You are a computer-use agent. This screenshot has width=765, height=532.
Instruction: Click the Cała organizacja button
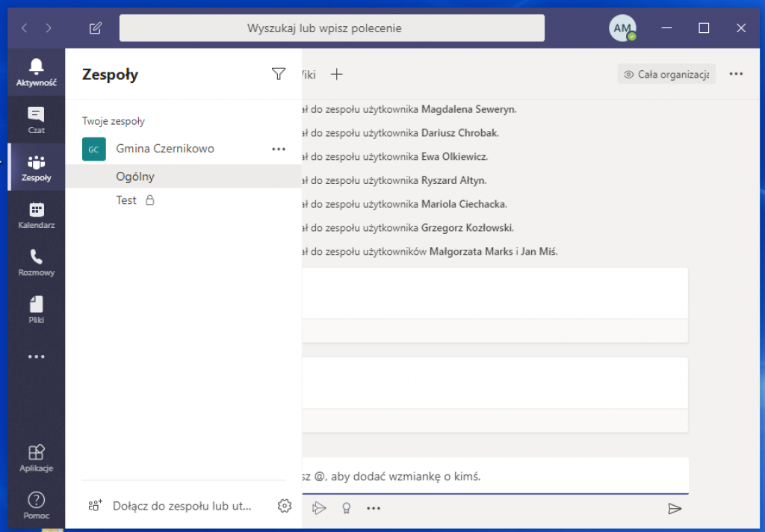click(x=666, y=74)
